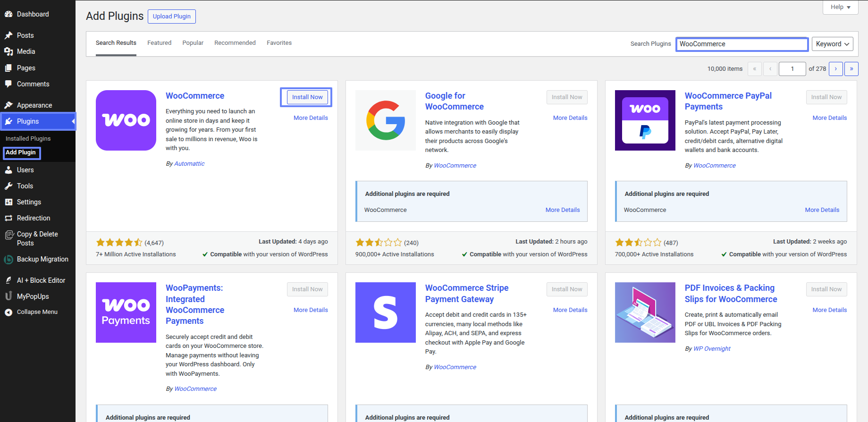Click the Collapse Menu arrow icon

click(8, 312)
